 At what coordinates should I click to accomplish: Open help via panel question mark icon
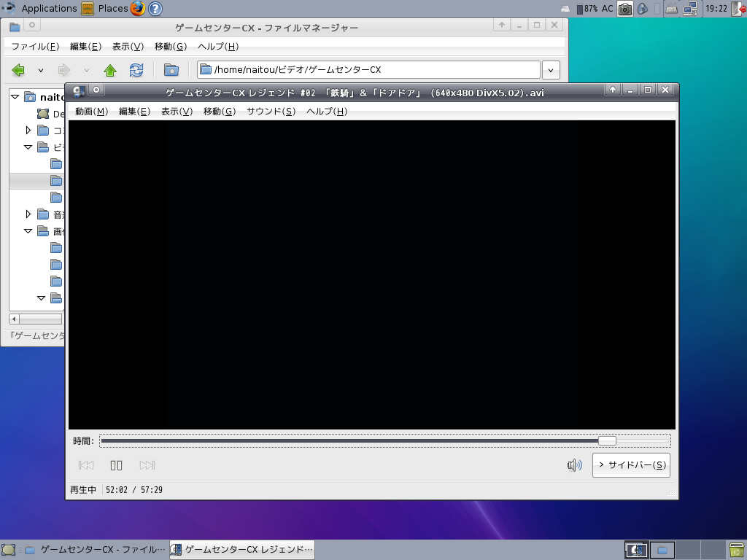click(x=155, y=9)
